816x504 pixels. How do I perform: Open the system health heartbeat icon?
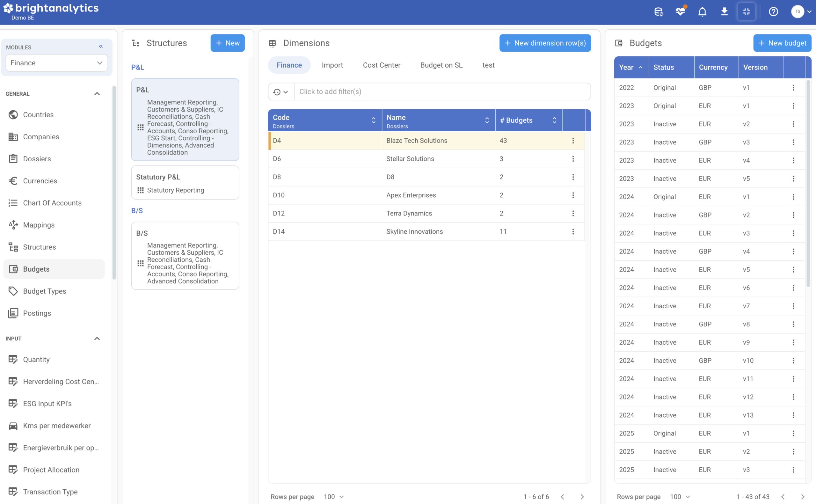(681, 12)
